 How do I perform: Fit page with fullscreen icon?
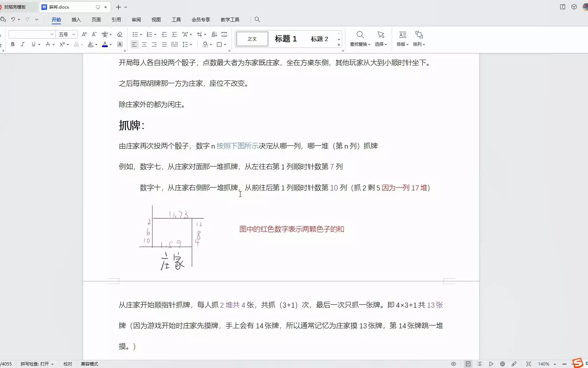coord(528,364)
